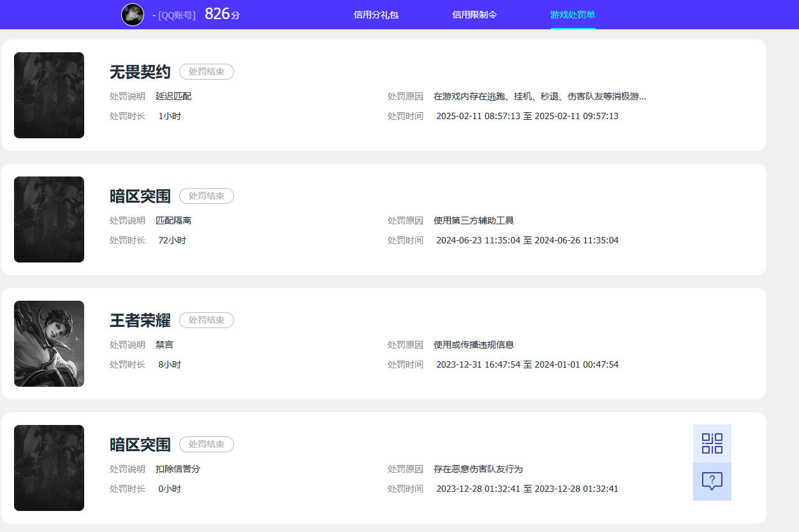This screenshot has height=532, width=799.
Task: Click the 无畏契约 game title
Action: coord(140,72)
